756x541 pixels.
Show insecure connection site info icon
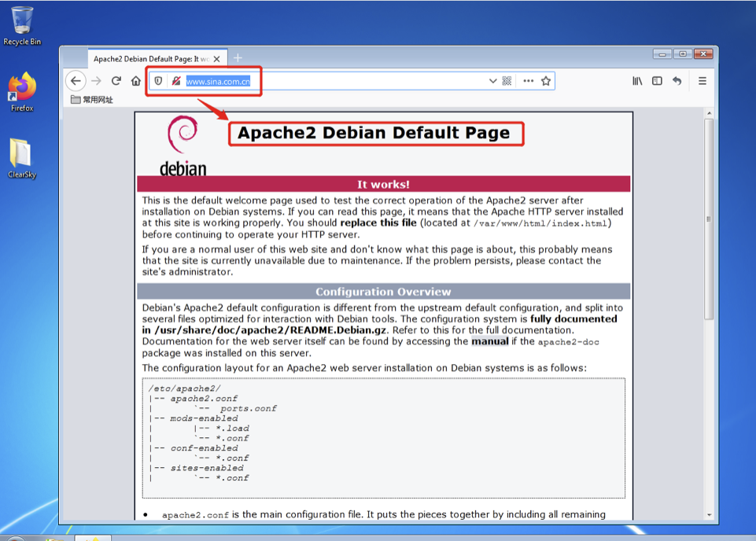coord(176,81)
